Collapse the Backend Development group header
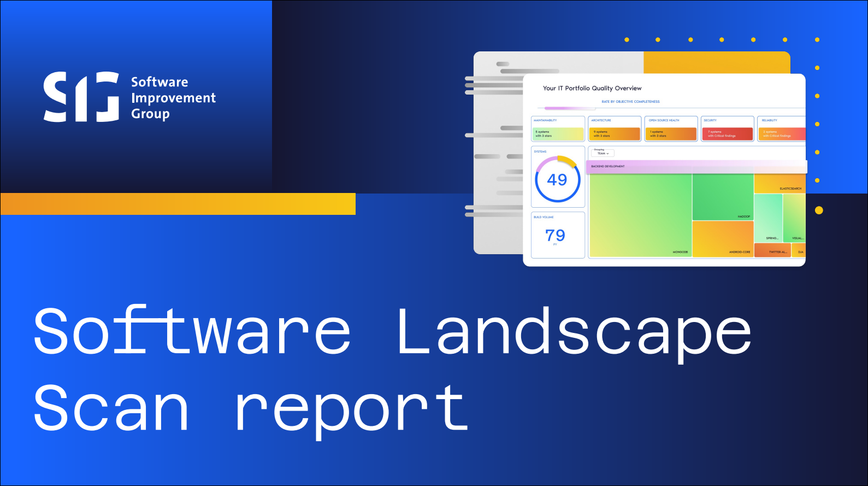 695,166
